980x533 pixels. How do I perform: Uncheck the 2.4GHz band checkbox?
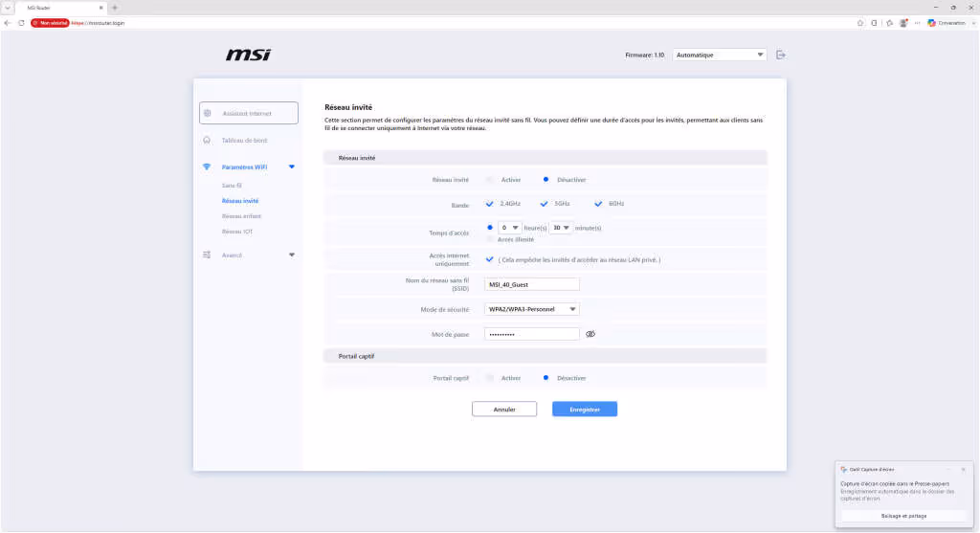click(x=489, y=204)
